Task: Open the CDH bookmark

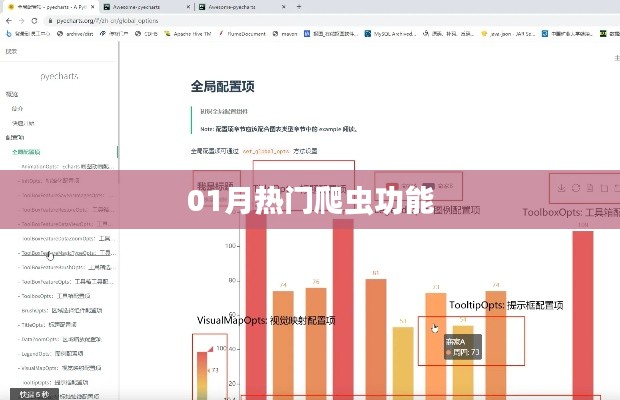Action: [146, 34]
